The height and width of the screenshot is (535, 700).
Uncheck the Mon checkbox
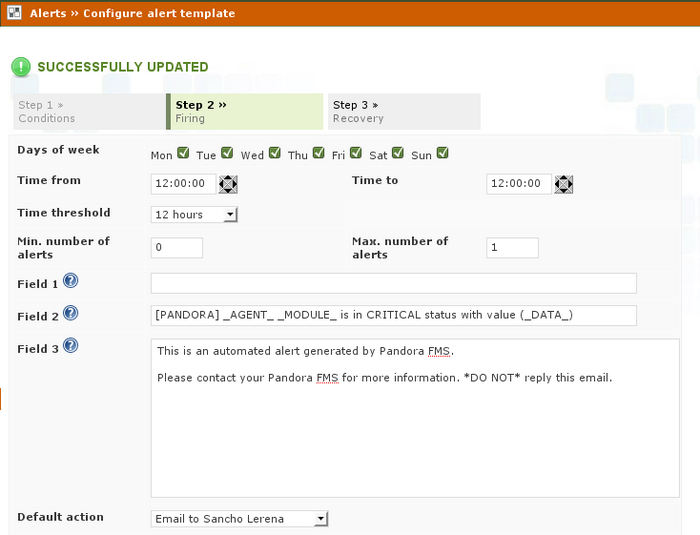183,154
